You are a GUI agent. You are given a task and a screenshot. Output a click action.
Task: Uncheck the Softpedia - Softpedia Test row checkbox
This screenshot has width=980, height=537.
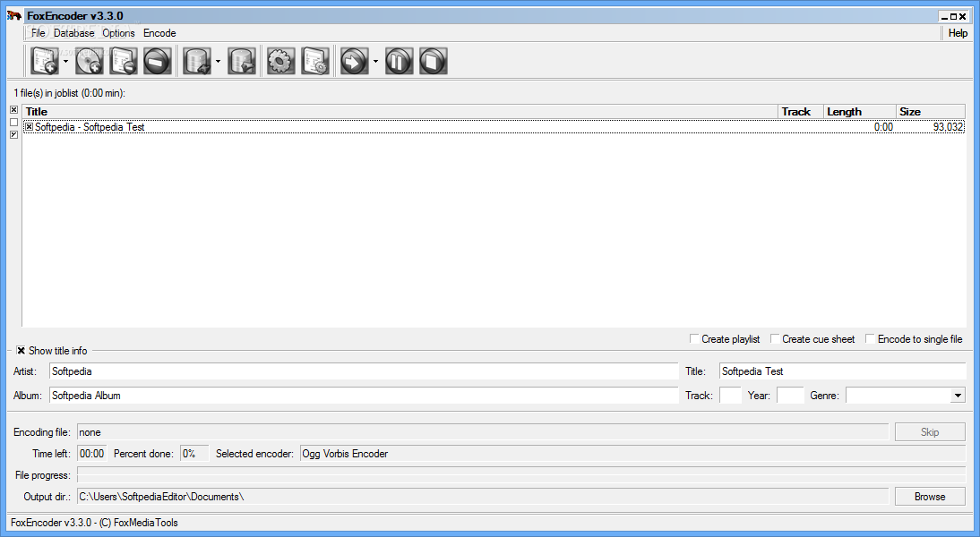pos(29,127)
